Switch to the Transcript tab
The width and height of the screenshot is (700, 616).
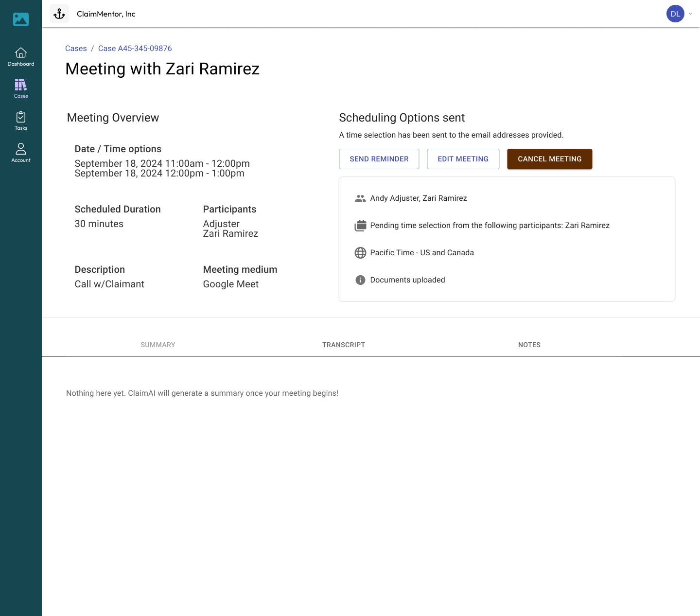pyautogui.click(x=344, y=345)
